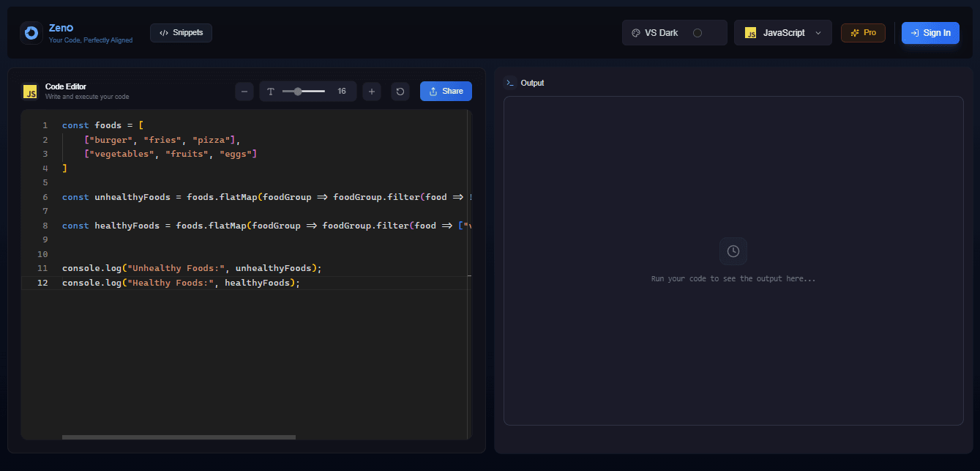Click the closing bracket on line 4
Viewport: 980px width, 471px height.
click(x=64, y=168)
